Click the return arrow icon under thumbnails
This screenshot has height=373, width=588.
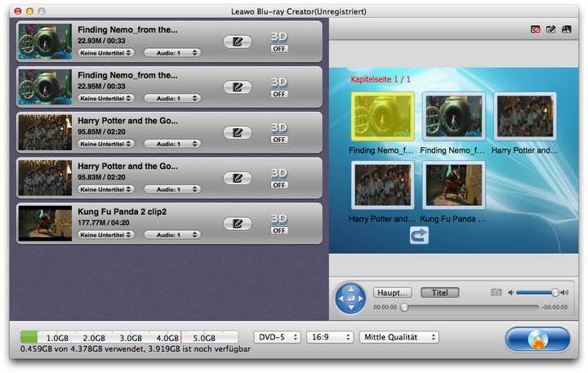419,235
